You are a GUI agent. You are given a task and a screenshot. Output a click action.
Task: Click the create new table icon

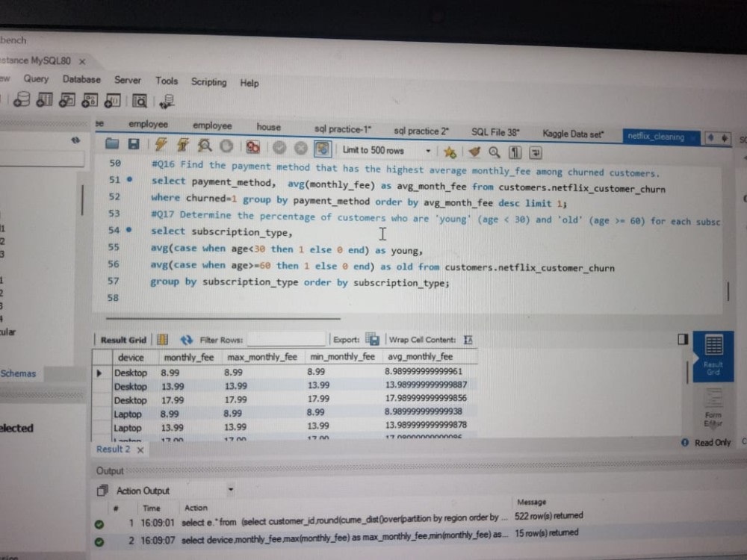tap(44, 100)
